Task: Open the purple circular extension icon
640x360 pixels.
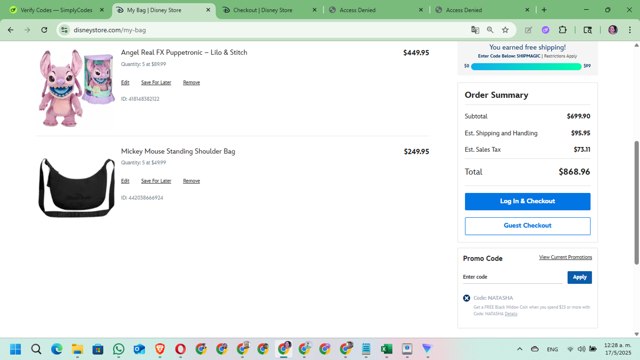Action: (545, 30)
